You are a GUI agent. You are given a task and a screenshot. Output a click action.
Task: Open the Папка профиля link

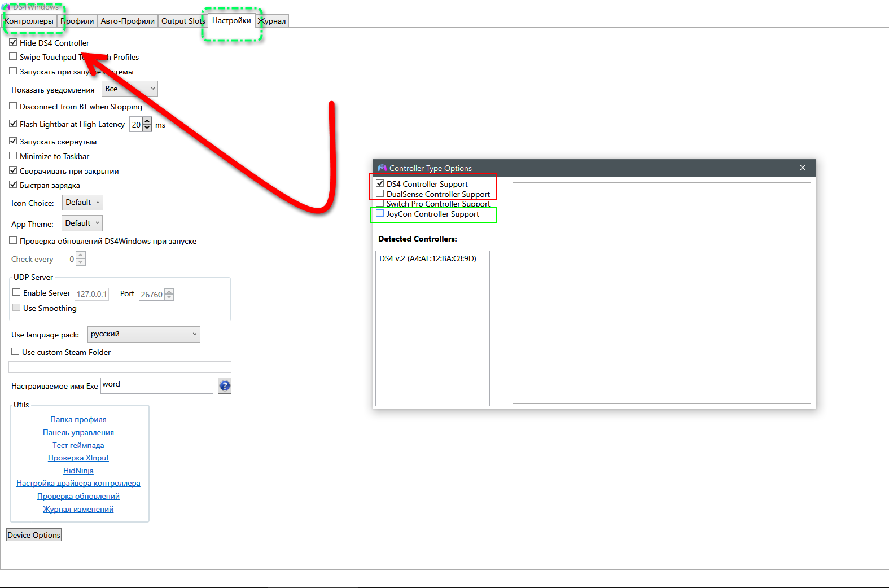pos(78,419)
